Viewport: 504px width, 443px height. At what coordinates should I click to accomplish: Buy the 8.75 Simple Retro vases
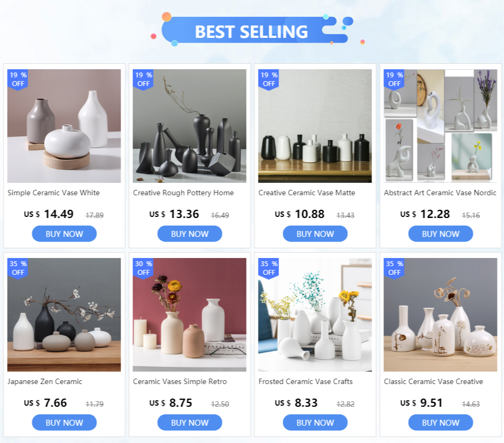coord(190,422)
